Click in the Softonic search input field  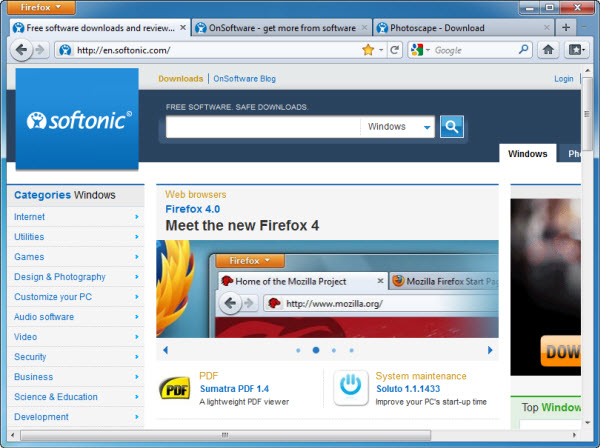262,127
